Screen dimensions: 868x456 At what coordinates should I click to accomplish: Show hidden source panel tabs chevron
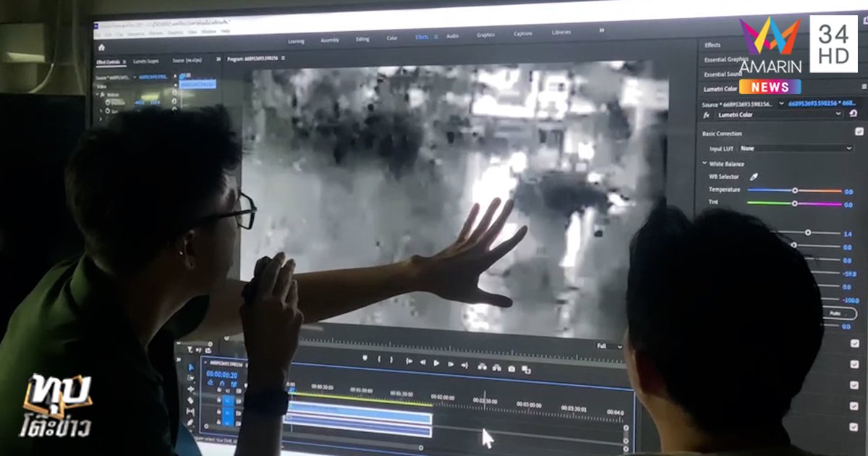(x=218, y=61)
